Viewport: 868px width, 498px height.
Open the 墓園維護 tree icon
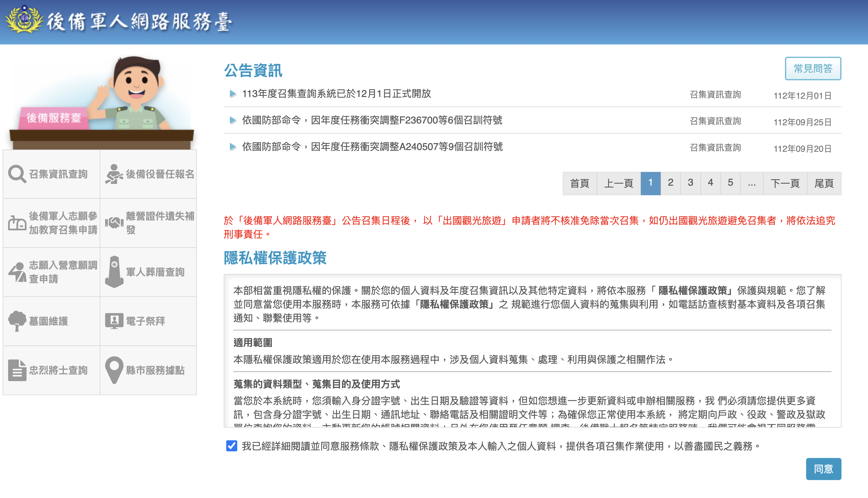tap(17, 321)
